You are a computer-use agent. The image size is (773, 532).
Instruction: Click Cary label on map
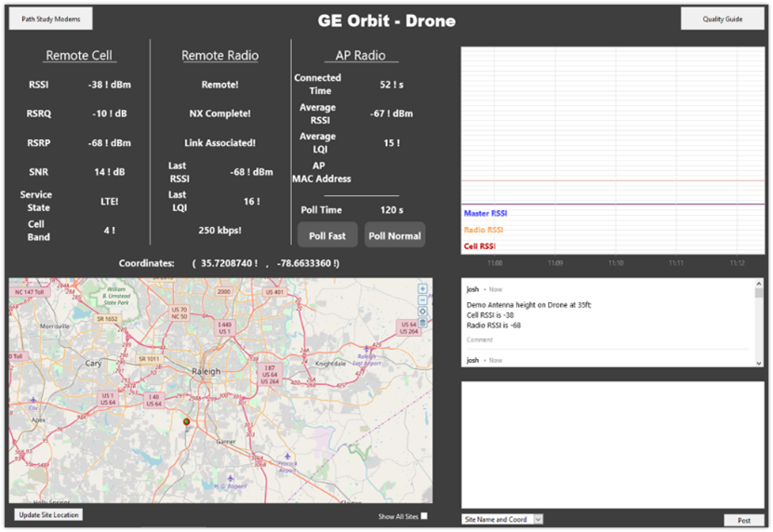point(93,363)
